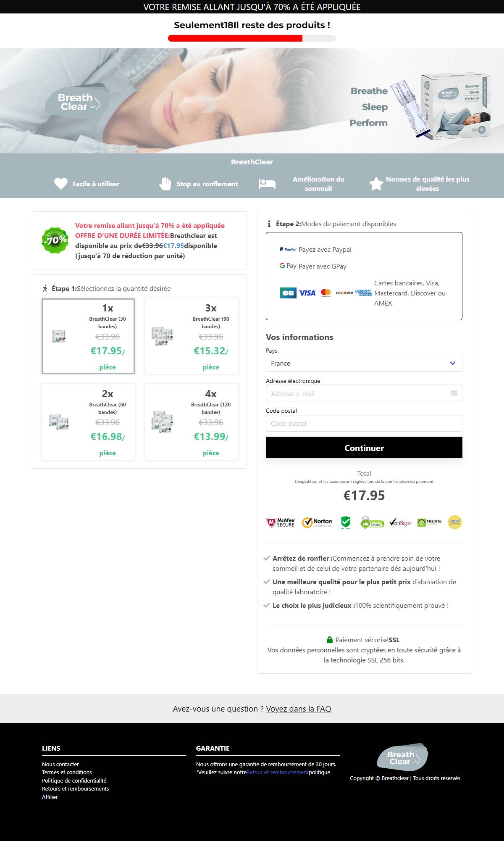Click the VeriSign trust badge

pyautogui.click(x=400, y=522)
